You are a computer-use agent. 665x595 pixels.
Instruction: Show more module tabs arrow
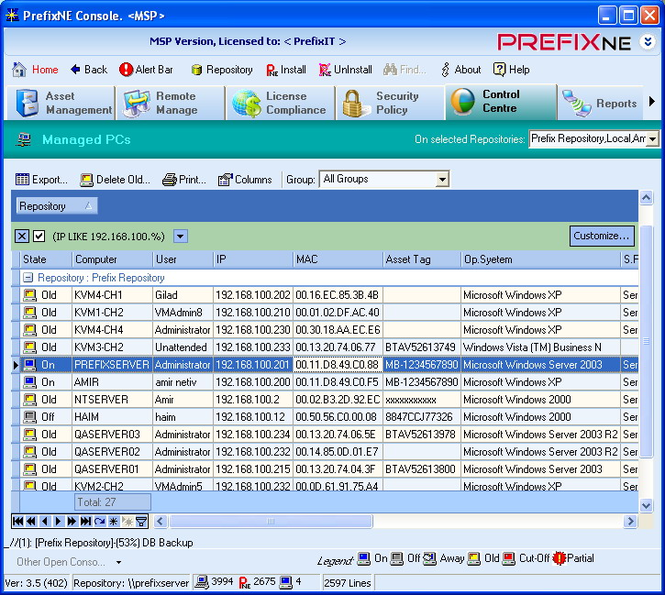[652, 101]
